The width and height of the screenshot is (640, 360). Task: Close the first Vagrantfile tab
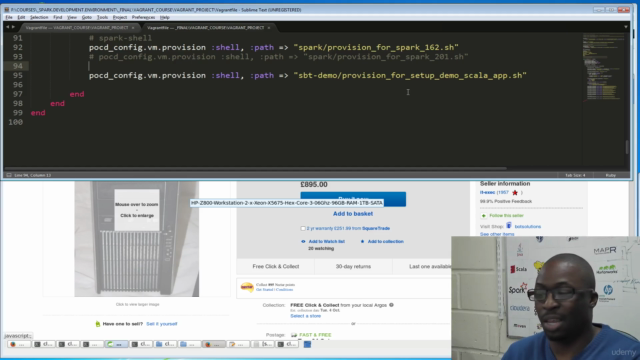[133, 28]
